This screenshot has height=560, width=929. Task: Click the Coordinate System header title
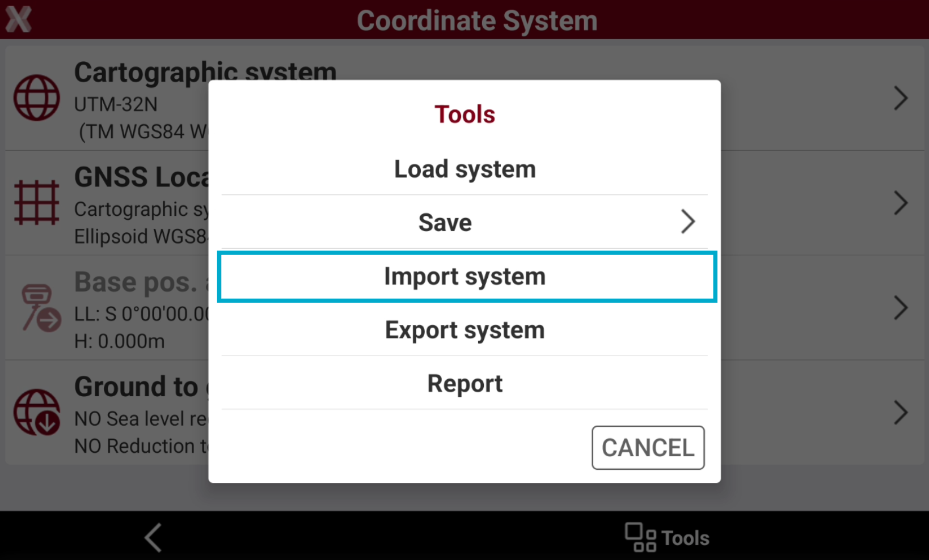click(x=477, y=21)
